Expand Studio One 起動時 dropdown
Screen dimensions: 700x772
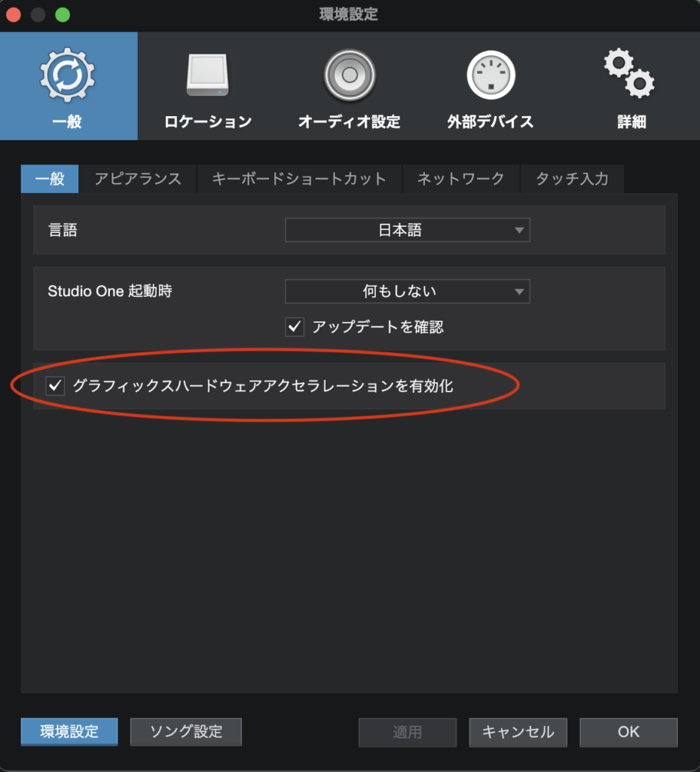click(x=407, y=291)
